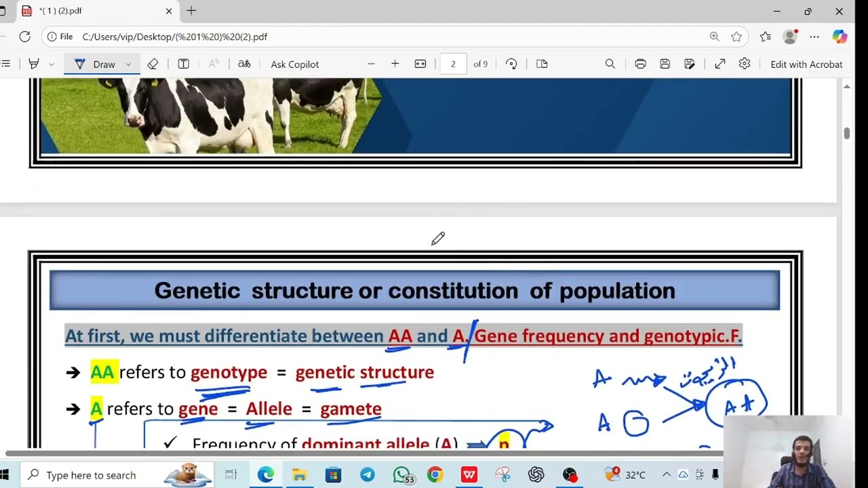This screenshot has height=488, width=868.
Task: Rotate the PDF page
Action: tap(511, 64)
